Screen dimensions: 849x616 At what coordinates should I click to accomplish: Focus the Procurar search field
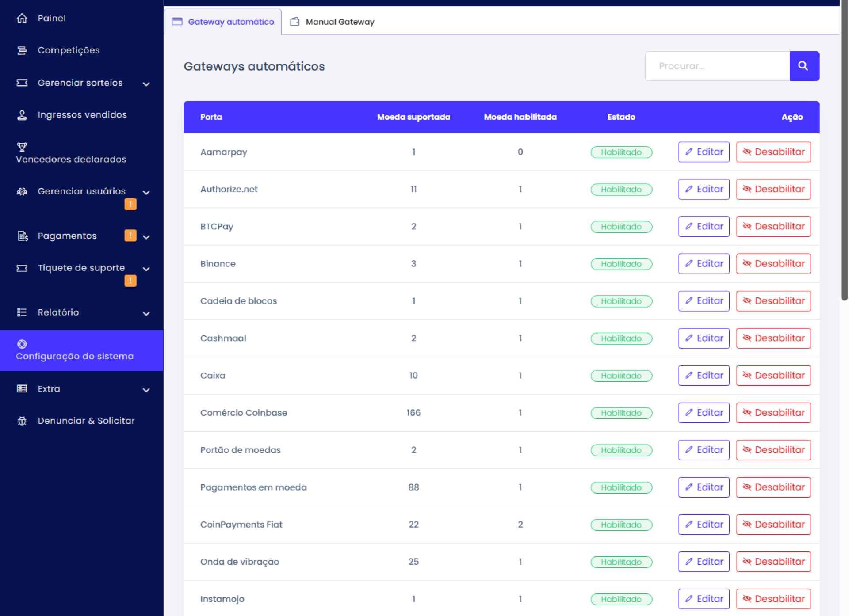tap(717, 66)
